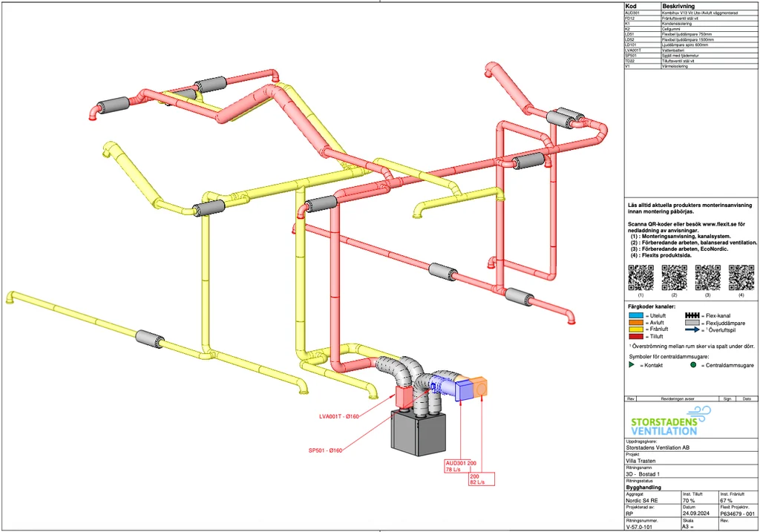The image size is (760, 532).
Task: Click the '3D - Bostad 1' drawing name
Action: tap(643, 474)
